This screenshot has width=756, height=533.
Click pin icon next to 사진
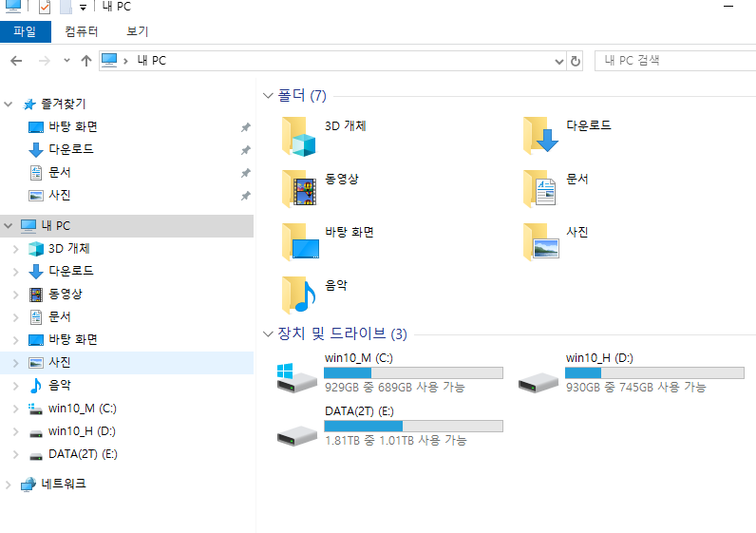pyautogui.click(x=246, y=196)
